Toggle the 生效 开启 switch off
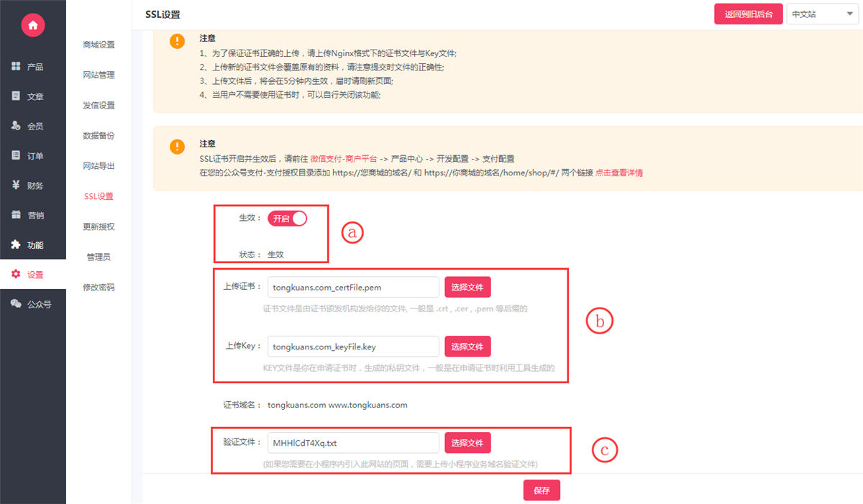This screenshot has width=863, height=504. pos(288,219)
